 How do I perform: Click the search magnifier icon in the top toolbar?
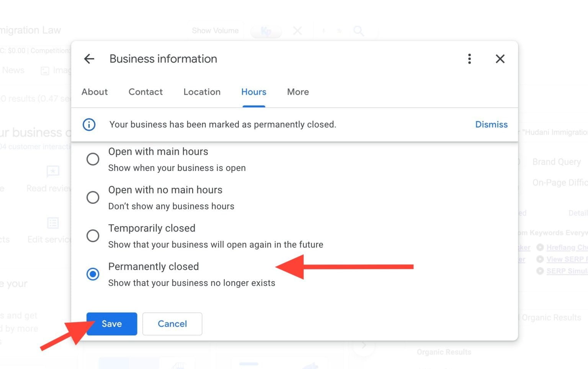click(x=359, y=31)
